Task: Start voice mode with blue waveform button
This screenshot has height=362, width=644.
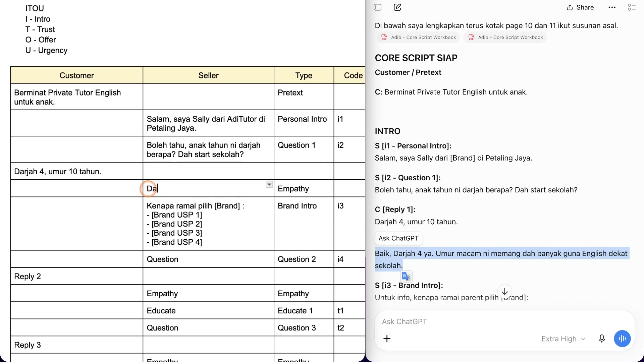Action: click(x=623, y=339)
